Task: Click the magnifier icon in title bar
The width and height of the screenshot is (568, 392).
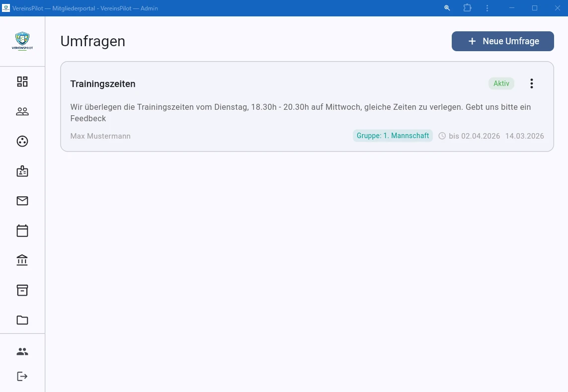Action: [447, 8]
